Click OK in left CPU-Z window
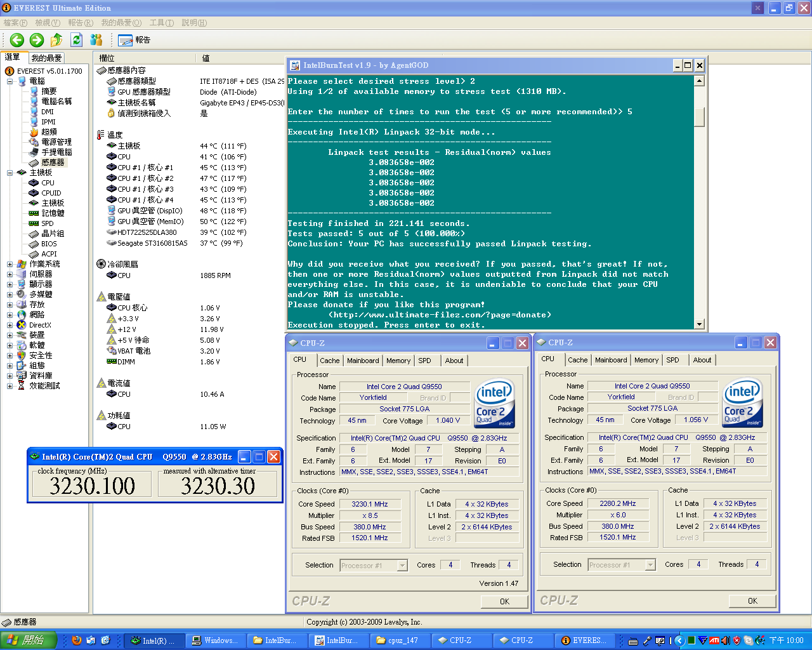 pyautogui.click(x=504, y=601)
